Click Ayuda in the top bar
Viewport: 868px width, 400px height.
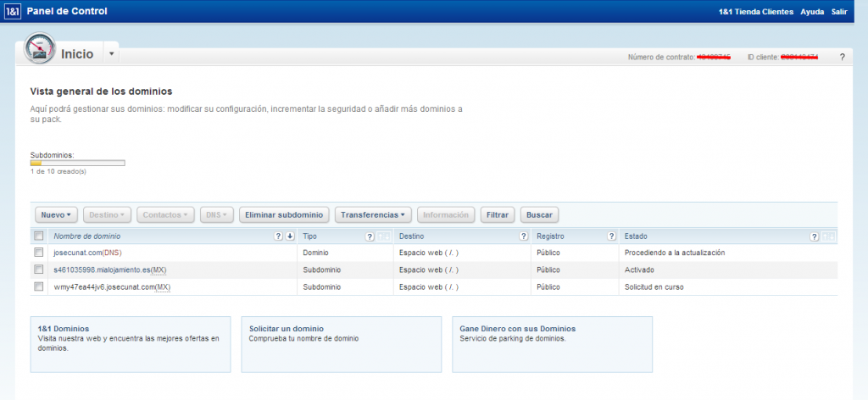point(812,12)
